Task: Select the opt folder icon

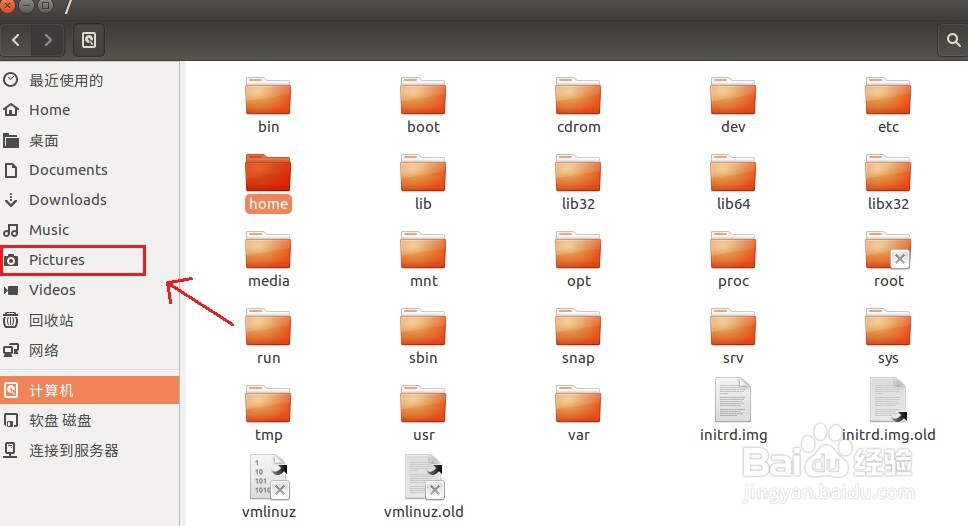Action: pyautogui.click(x=578, y=250)
